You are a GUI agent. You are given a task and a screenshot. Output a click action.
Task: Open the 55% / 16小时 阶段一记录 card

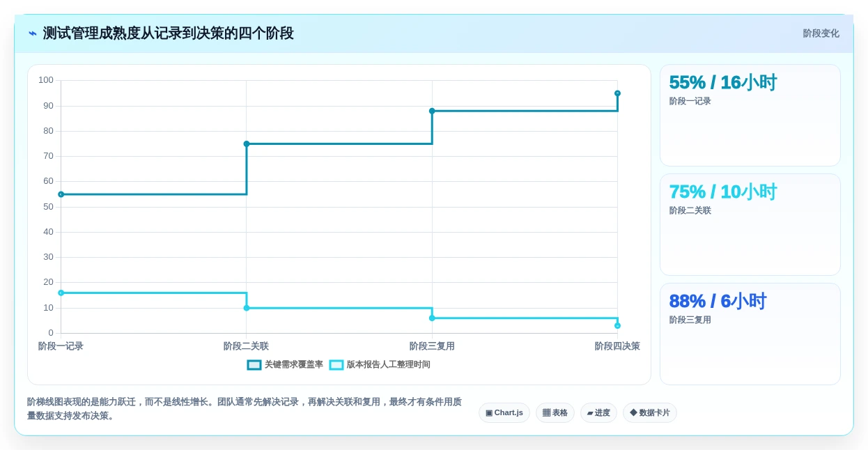(750, 116)
